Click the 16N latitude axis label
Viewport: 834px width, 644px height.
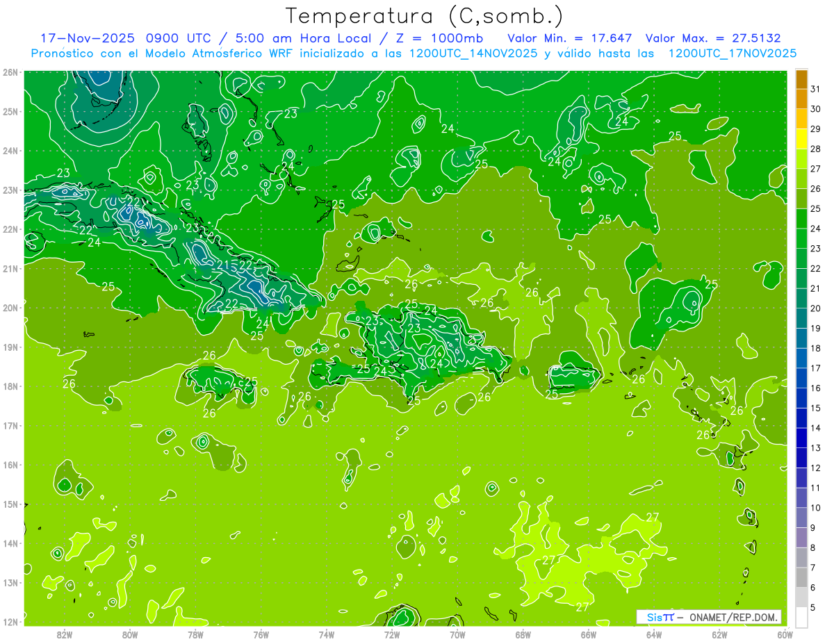point(10,464)
